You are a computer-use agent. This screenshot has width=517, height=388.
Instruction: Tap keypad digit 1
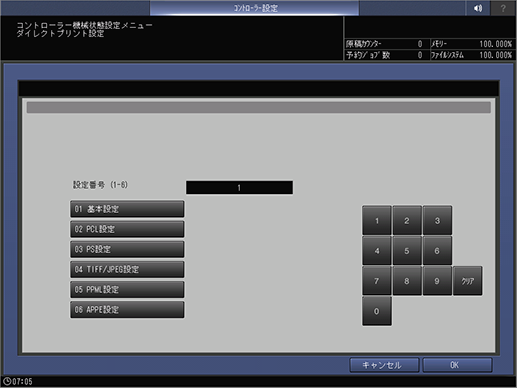[x=377, y=221]
